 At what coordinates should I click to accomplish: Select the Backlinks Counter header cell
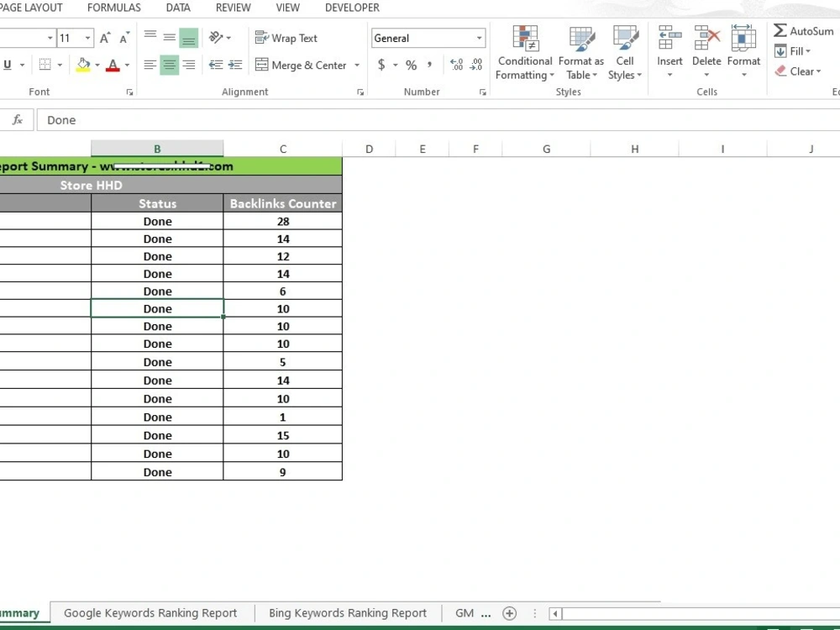[283, 203]
